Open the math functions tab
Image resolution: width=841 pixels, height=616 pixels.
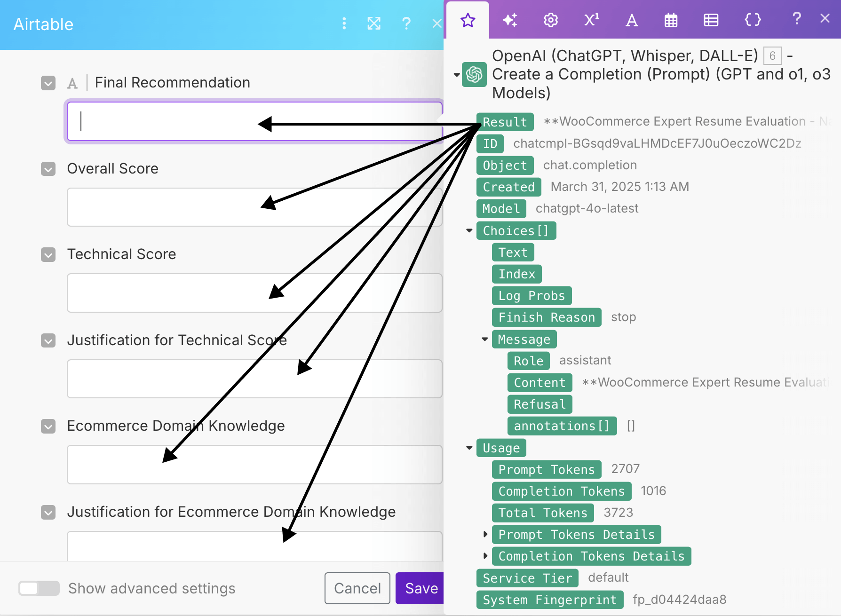pos(591,20)
